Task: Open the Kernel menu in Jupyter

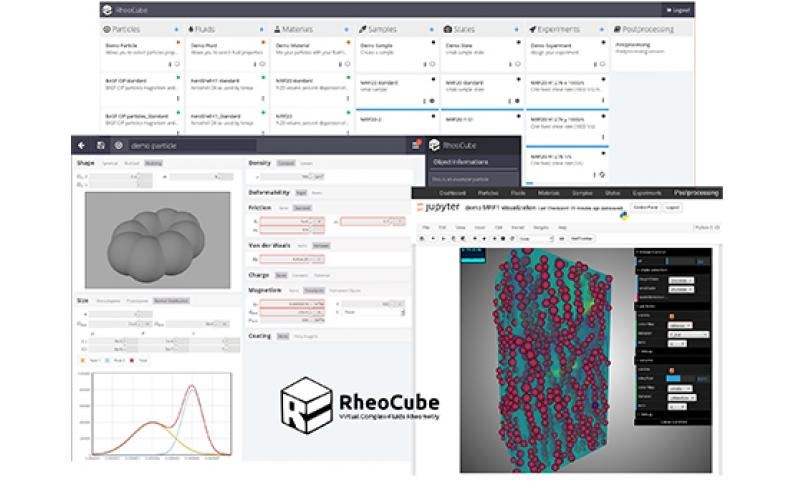Action: (x=517, y=228)
